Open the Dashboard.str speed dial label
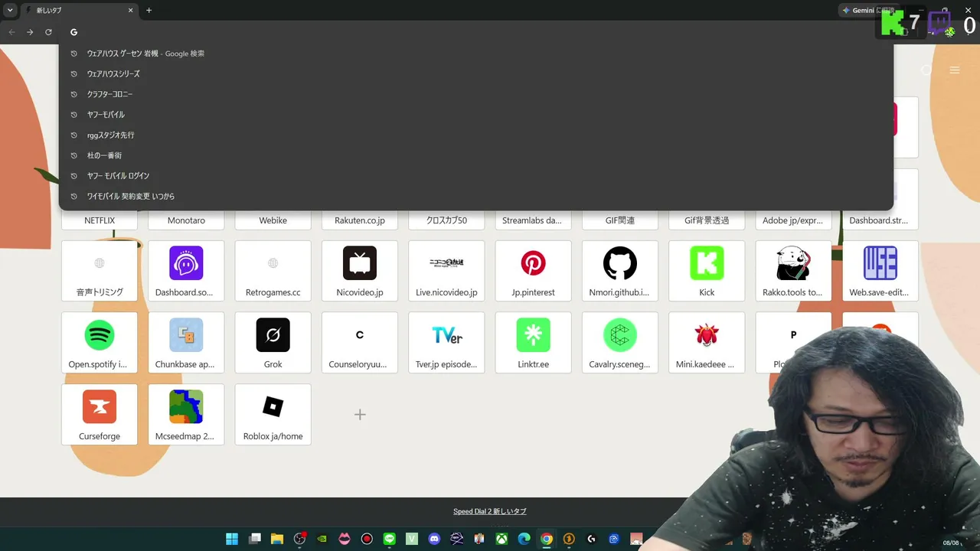 pos(879,220)
